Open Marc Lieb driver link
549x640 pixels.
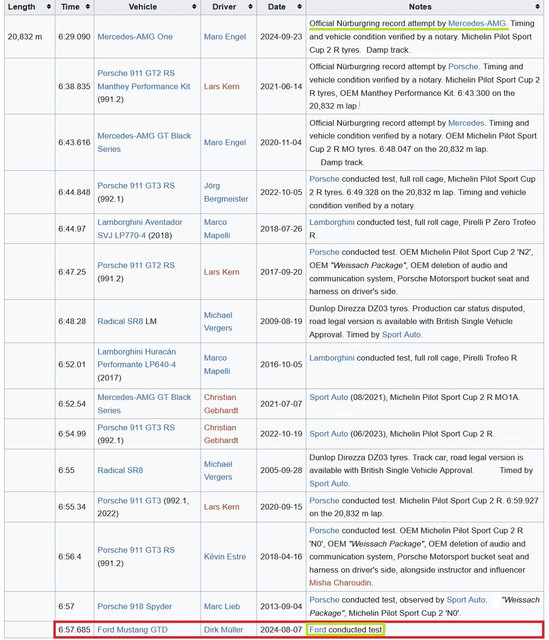[x=222, y=607]
